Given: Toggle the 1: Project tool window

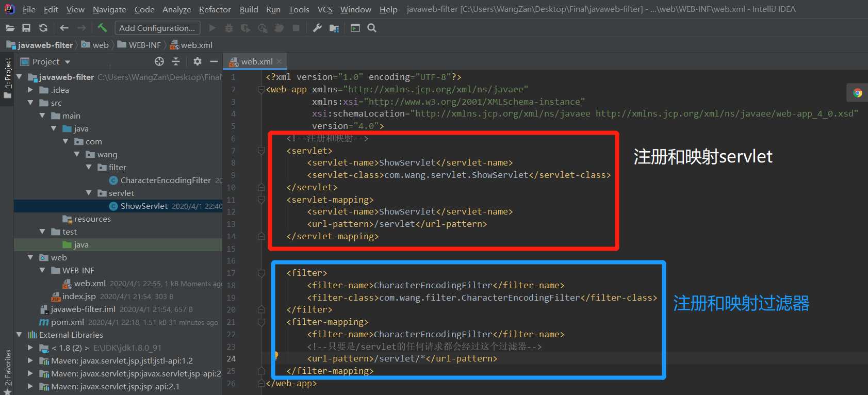Looking at the screenshot, I should point(7,78).
